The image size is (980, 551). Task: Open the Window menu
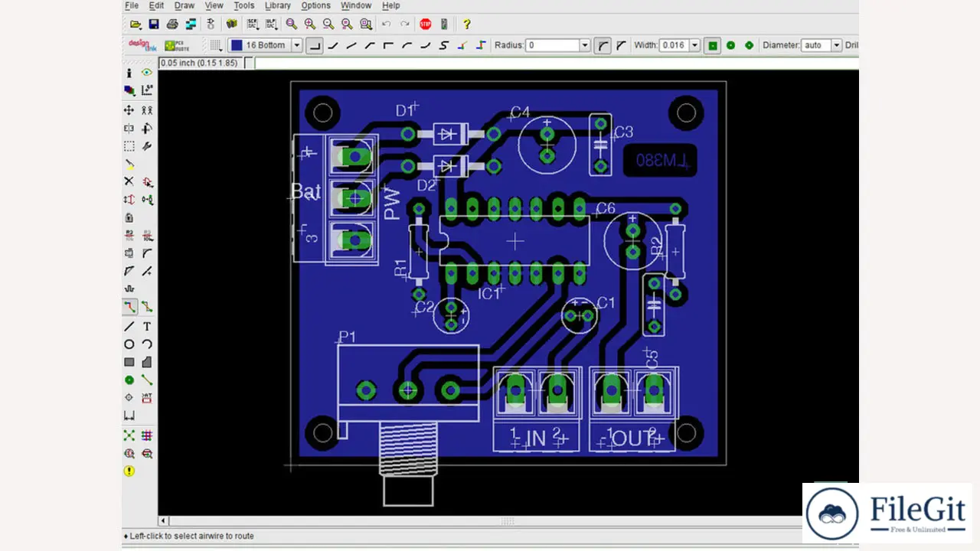[x=356, y=5]
